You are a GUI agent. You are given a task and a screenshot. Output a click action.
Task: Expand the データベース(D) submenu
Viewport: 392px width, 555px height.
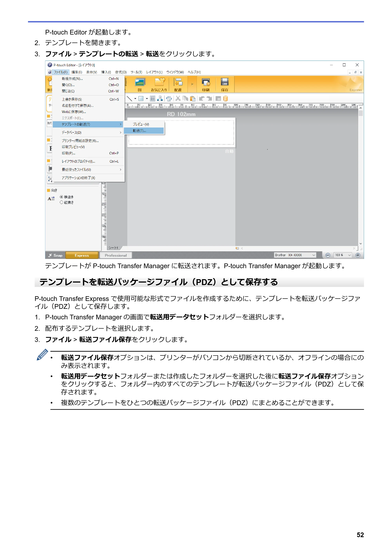(x=88, y=132)
